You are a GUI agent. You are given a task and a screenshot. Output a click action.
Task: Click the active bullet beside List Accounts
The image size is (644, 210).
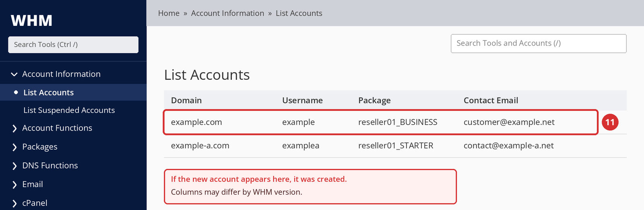[16, 93]
